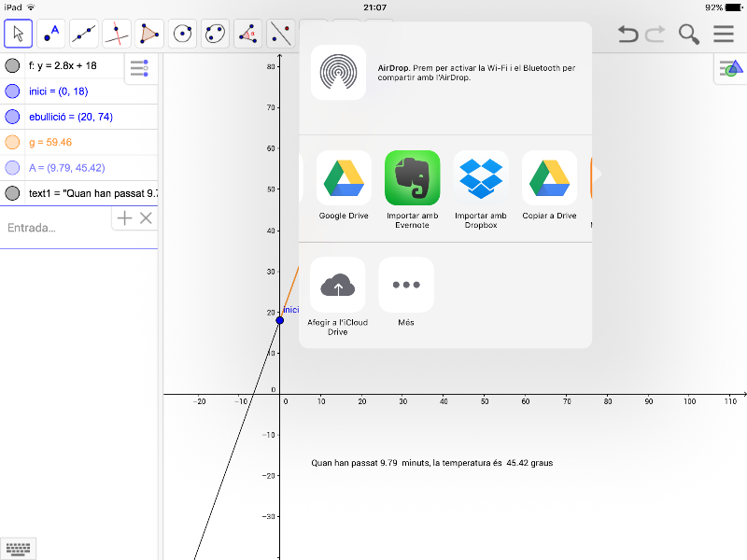This screenshot has height=560, width=747.
Task: Toggle visibility of point A
Action: click(12, 168)
